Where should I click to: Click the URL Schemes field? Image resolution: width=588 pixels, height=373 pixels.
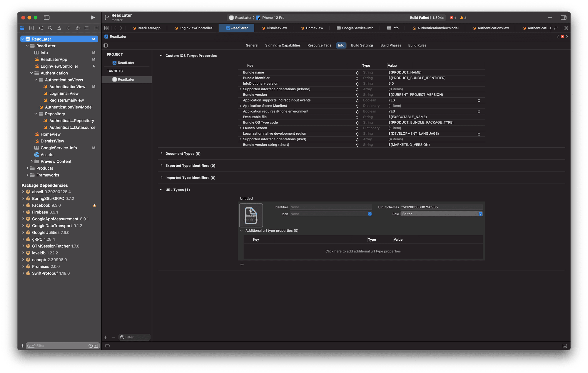(442, 207)
